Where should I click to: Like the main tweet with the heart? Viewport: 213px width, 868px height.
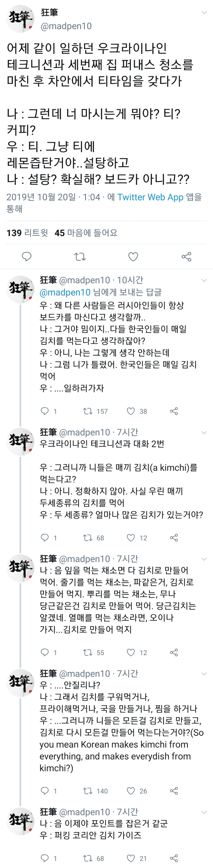coord(133,257)
